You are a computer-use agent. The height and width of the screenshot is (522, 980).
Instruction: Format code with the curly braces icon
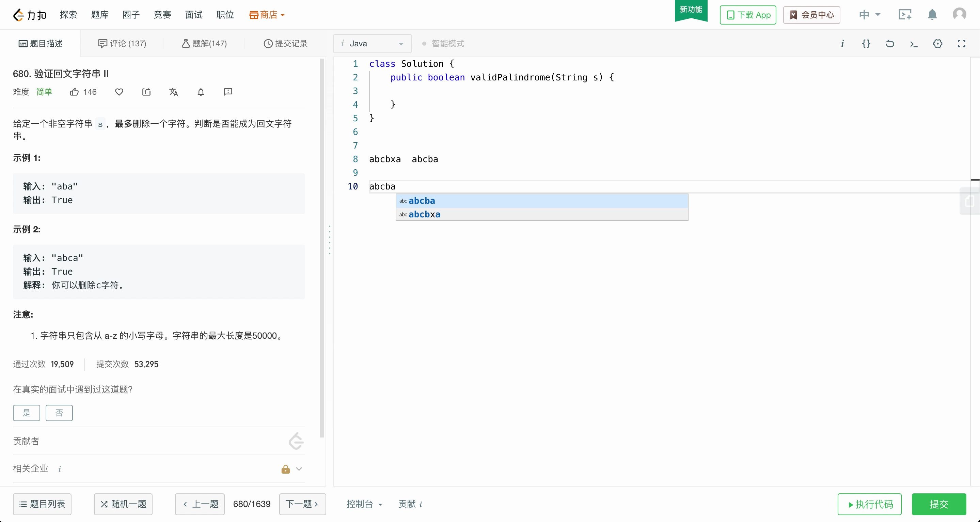[866, 43]
